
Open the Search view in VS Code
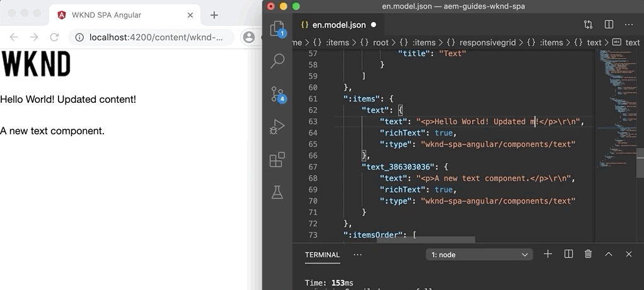(x=278, y=61)
